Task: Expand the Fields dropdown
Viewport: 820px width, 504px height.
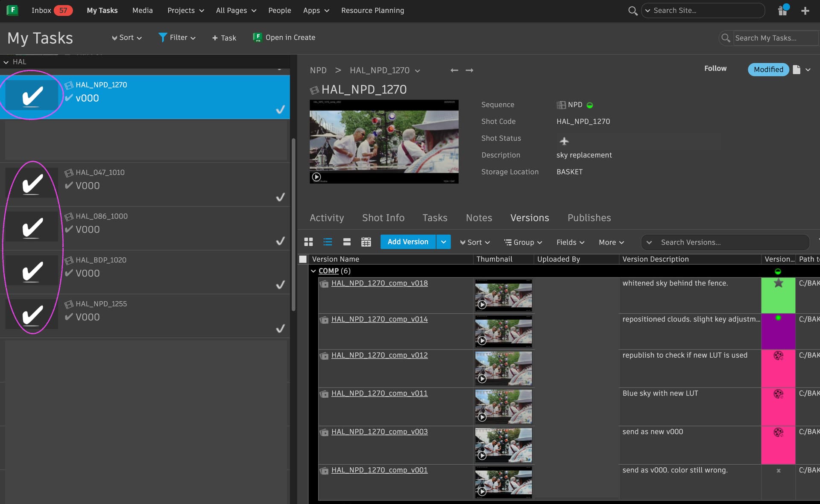Action: (570, 242)
